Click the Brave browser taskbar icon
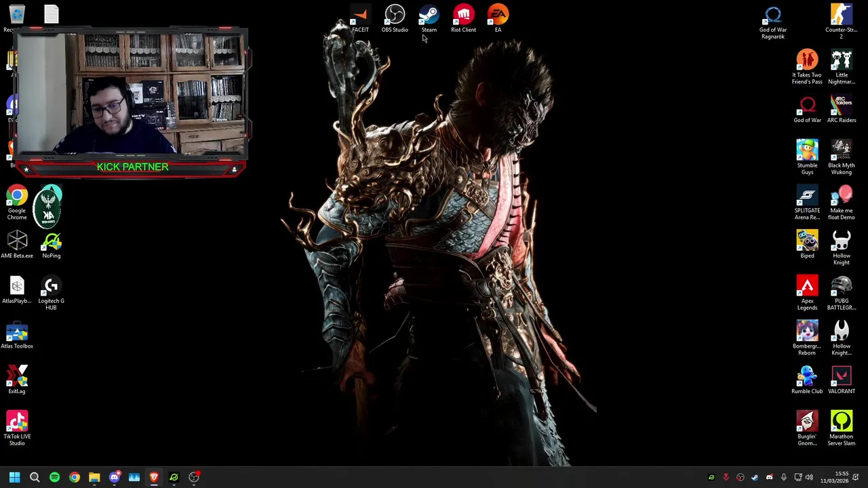The width and height of the screenshot is (868, 488). coord(154,477)
